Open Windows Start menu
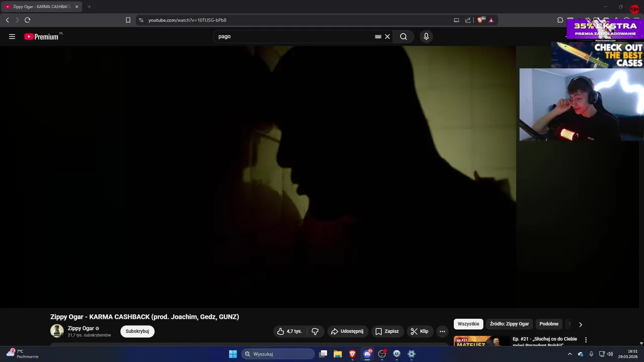644x362 pixels. click(233, 354)
